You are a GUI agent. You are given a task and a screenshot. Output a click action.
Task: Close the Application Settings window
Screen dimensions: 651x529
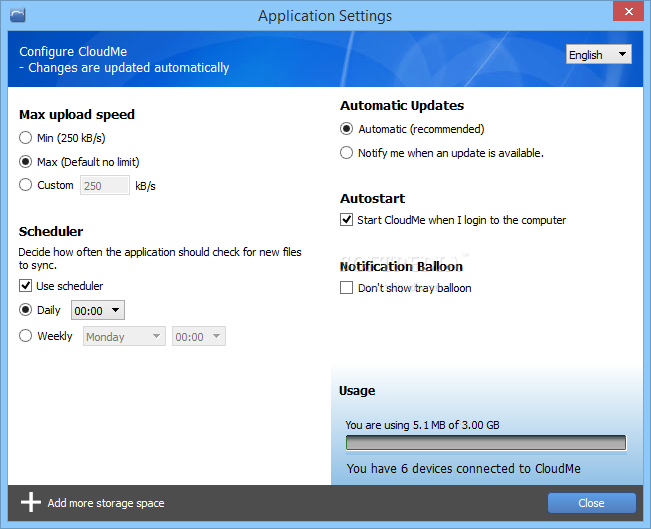(x=628, y=12)
